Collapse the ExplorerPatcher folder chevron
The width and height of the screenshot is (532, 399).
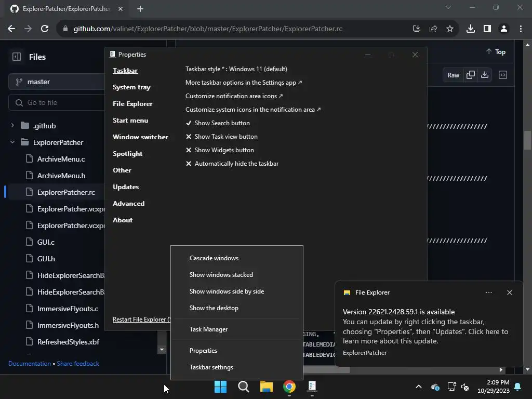(x=12, y=142)
